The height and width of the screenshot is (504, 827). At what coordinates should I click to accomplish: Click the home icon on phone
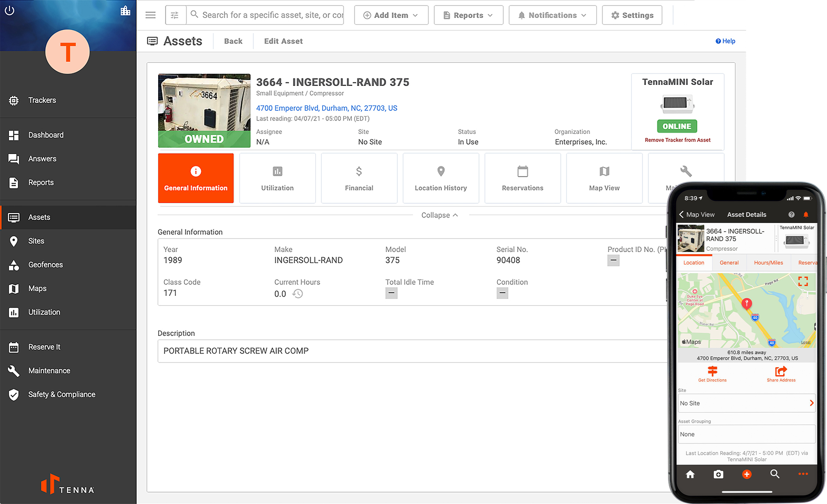pos(690,474)
